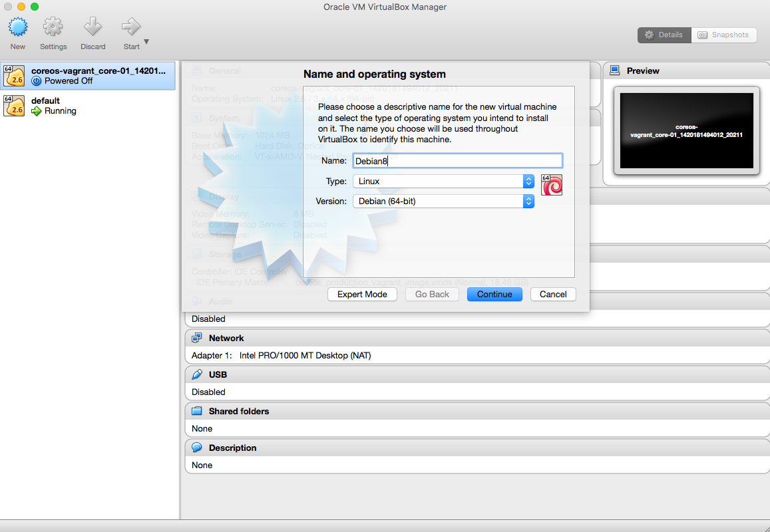
Task: Click the Expert Mode button
Action: click(362, 294)
